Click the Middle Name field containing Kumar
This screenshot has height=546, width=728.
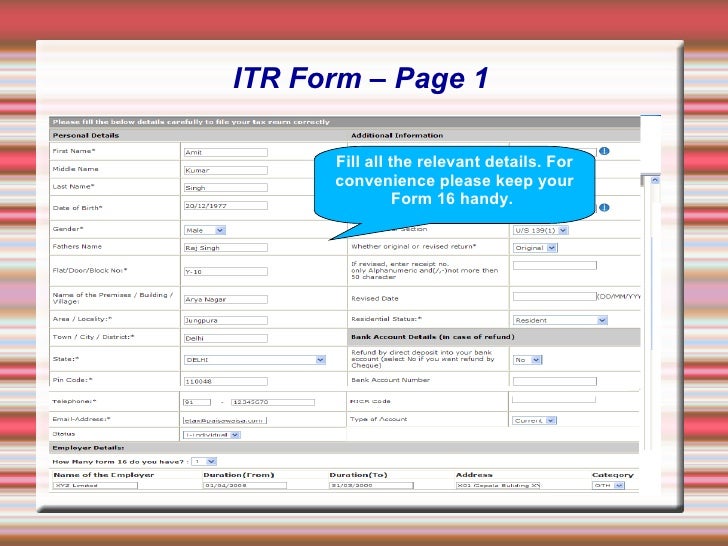(226, 170)
